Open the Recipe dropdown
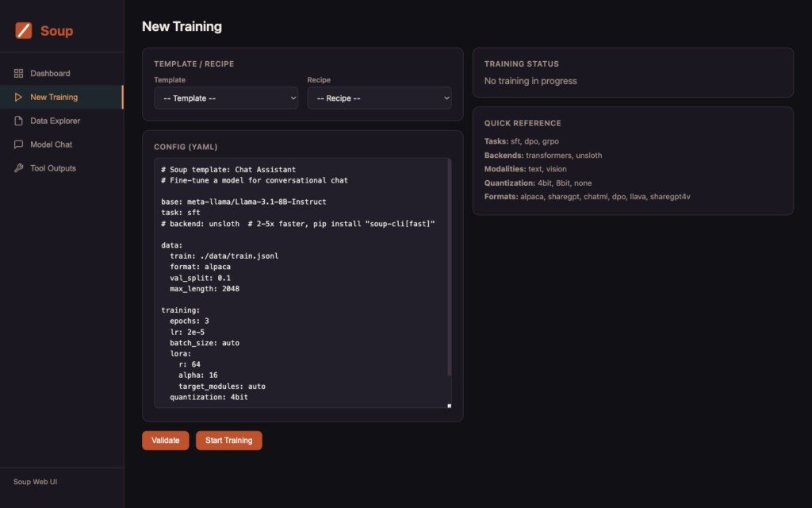Viewport: 812px width, 508px height. (x=379, y=98)
